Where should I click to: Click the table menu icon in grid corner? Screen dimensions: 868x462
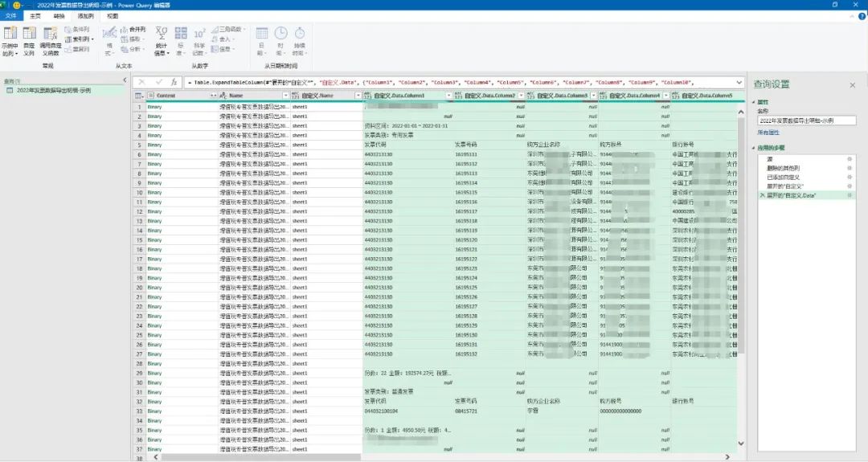coord(138,96)
